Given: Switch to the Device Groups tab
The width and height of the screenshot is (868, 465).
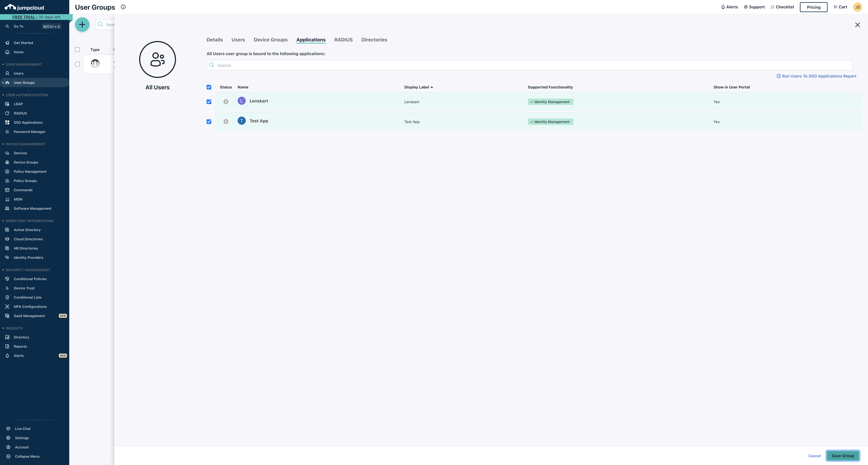Looking at the screenshot, I should click(x=271, y=40).
